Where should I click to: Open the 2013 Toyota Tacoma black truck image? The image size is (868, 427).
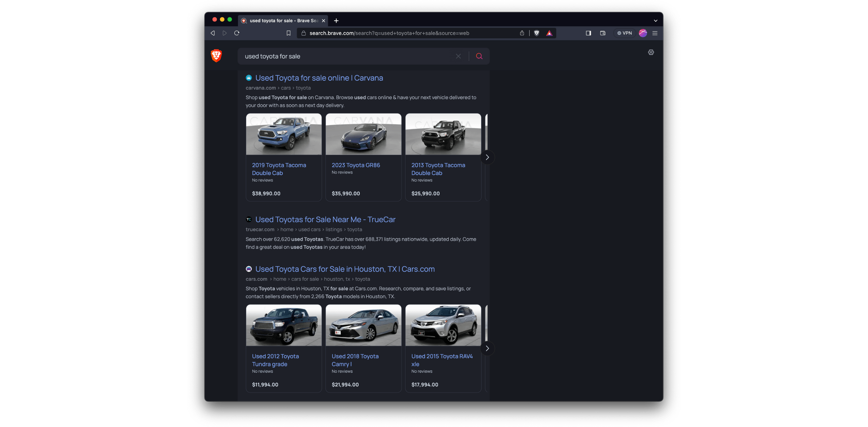tap(443, 134)
